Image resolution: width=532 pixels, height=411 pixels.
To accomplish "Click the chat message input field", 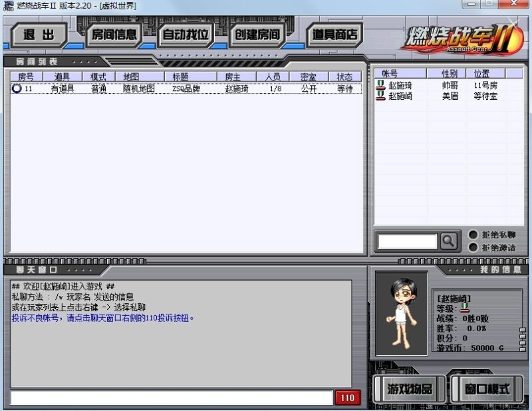I will [171, 398].
